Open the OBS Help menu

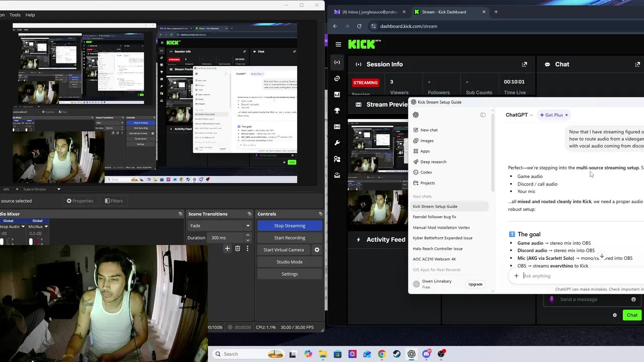tap(30, 15)
